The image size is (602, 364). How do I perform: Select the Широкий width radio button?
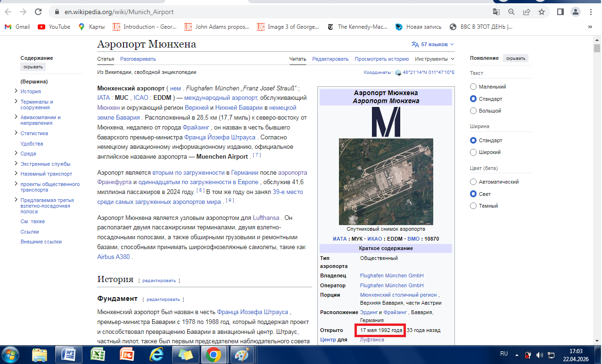[473, 153]
